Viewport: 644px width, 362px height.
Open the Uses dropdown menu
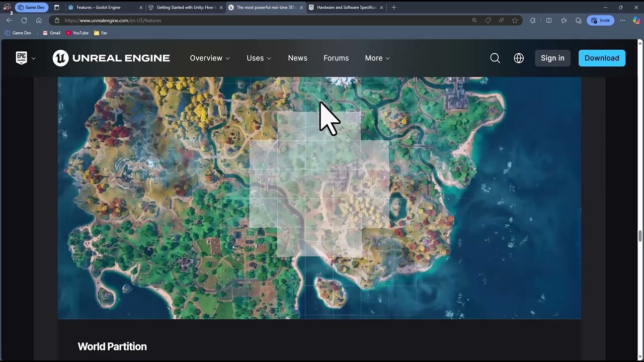pos(259,58)
